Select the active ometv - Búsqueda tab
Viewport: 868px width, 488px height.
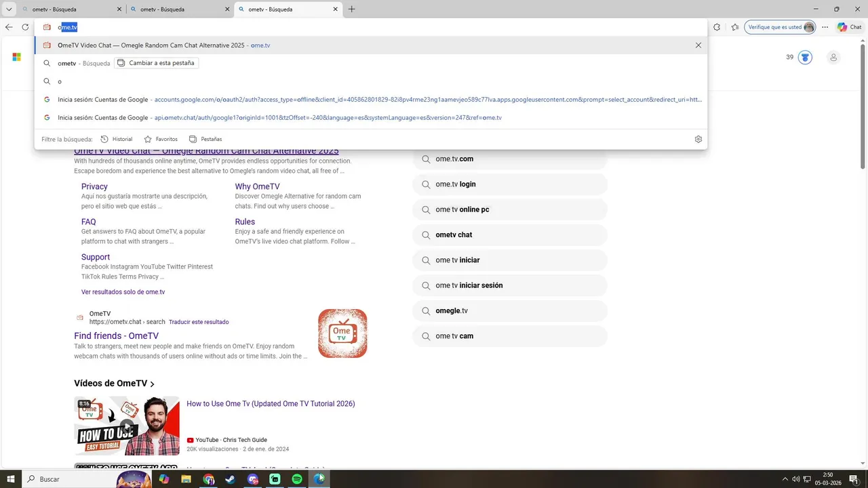[x=288, y=9]
